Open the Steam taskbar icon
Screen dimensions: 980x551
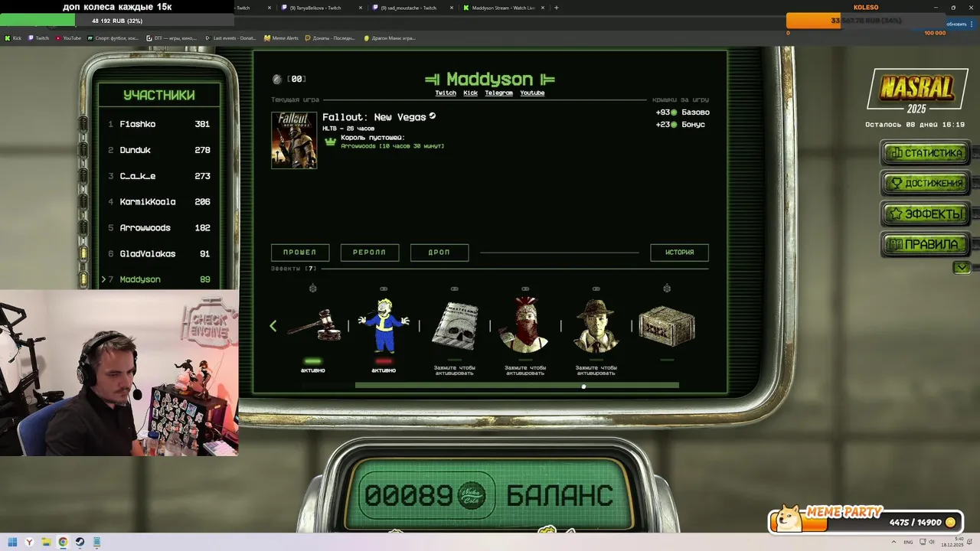(x=80, y=542)
